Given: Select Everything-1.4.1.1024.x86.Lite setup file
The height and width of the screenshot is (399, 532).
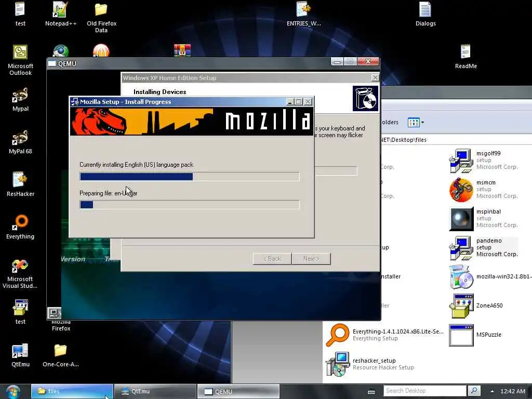Looking at the screenshot, I should click(384, 335).
